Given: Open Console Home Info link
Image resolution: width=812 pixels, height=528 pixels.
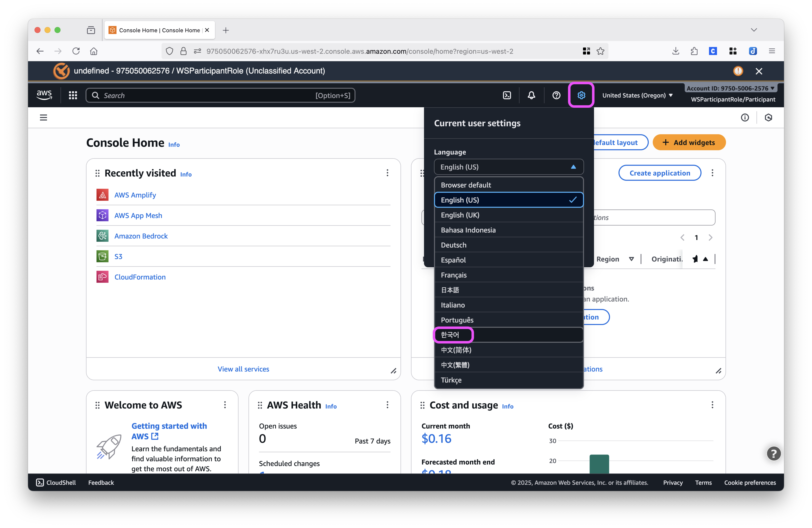Looking at the screenshot, I should point(174,144).
